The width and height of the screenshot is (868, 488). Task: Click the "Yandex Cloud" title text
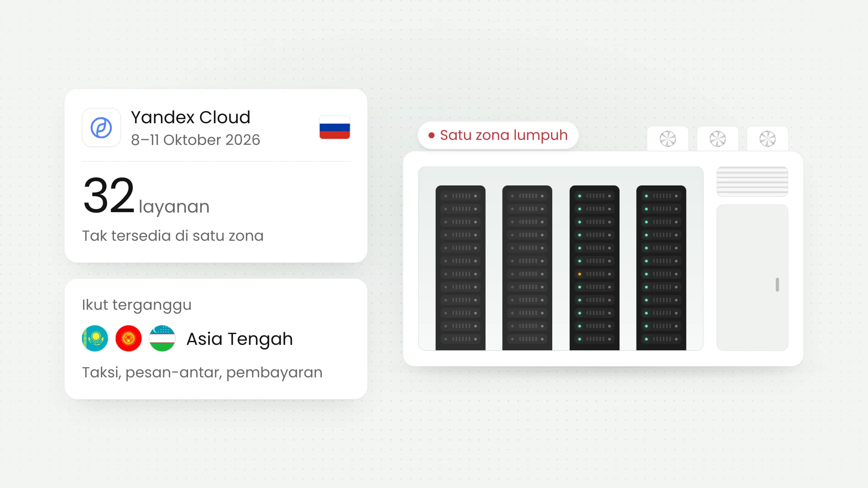pyautogui.click(x=191, y=117)
